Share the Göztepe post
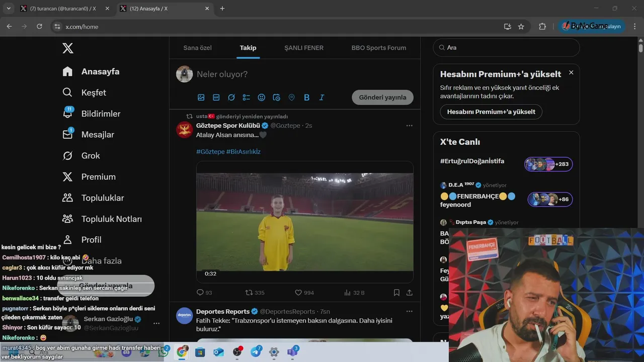Viewport: 644px width, 362px height. [410, 293]
